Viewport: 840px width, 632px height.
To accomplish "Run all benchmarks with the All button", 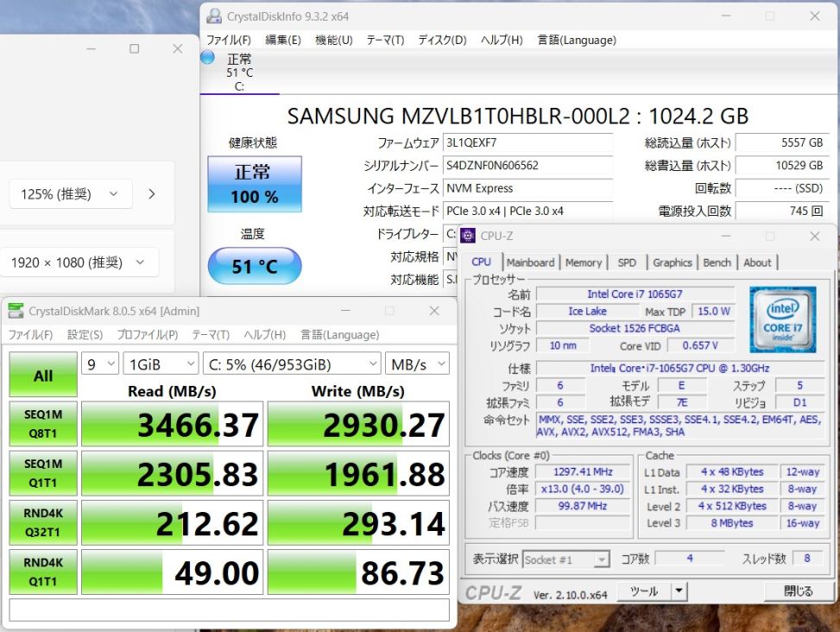I will [x=43, y=375].
